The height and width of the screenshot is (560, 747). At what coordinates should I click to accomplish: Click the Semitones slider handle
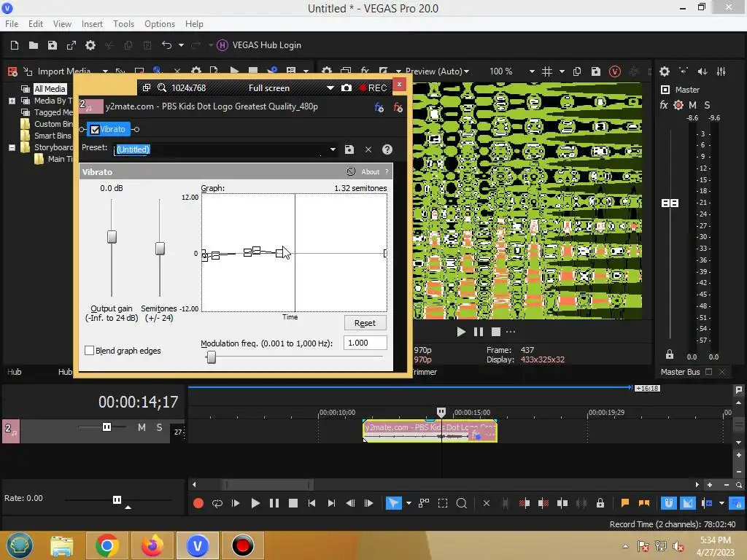click(x=160, y=248)
